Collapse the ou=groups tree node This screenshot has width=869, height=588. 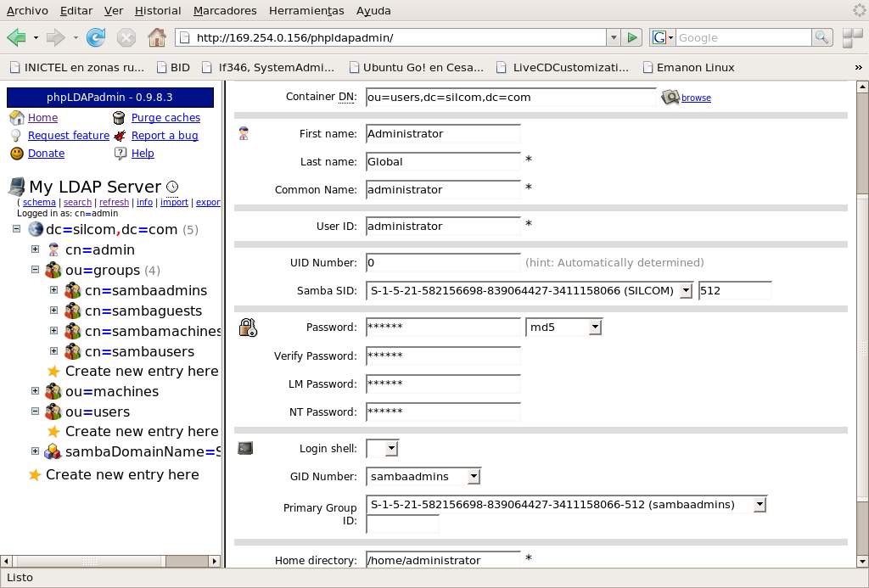pyautogui.click(x=36, y=270)
